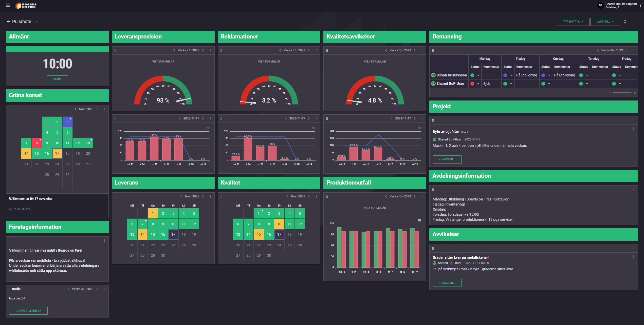Click LÄGG TILL BESÖK button

(28, 311)
